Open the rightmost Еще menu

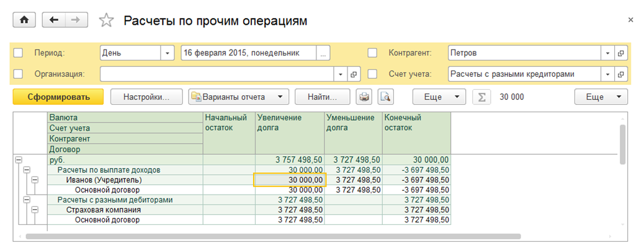601,97
